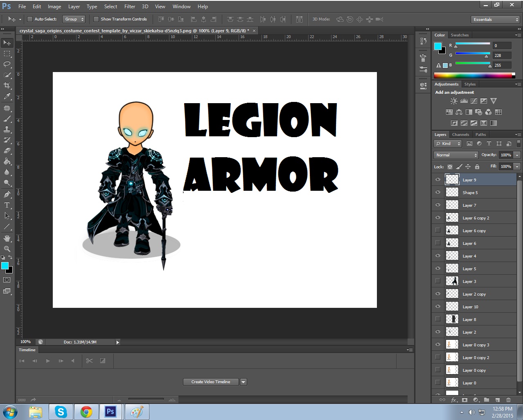The image size is (523, 420).
Task: Open the Normal blend mode dropdown
Action: tap(456, 155)
